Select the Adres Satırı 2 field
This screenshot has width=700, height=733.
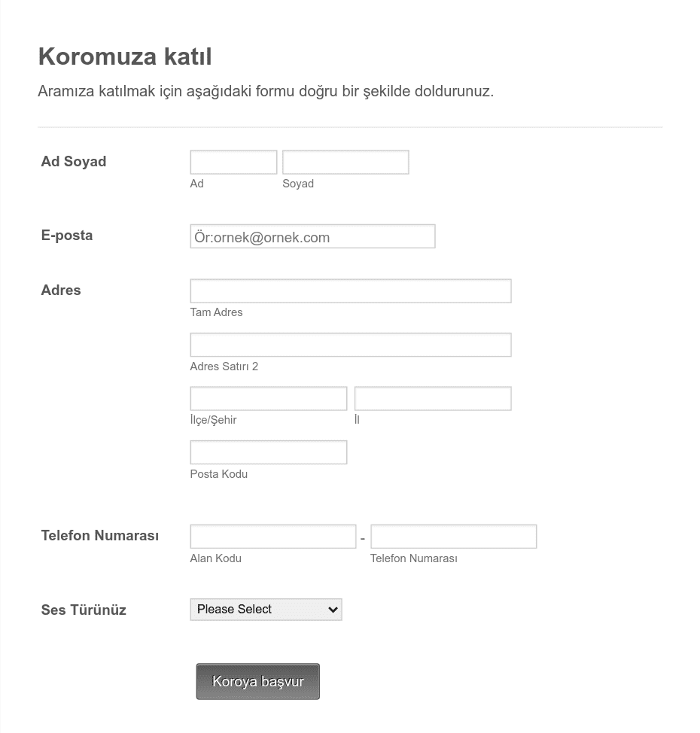[351, 345]
